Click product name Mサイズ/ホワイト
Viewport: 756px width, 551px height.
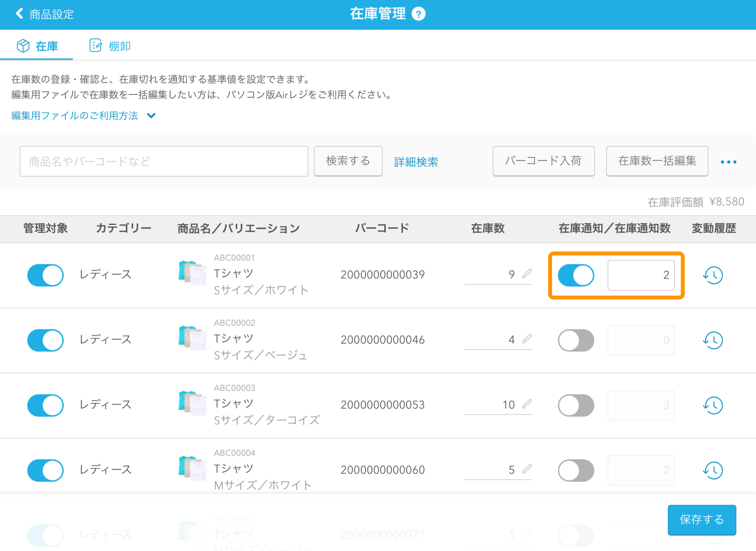tap(263, 485)
